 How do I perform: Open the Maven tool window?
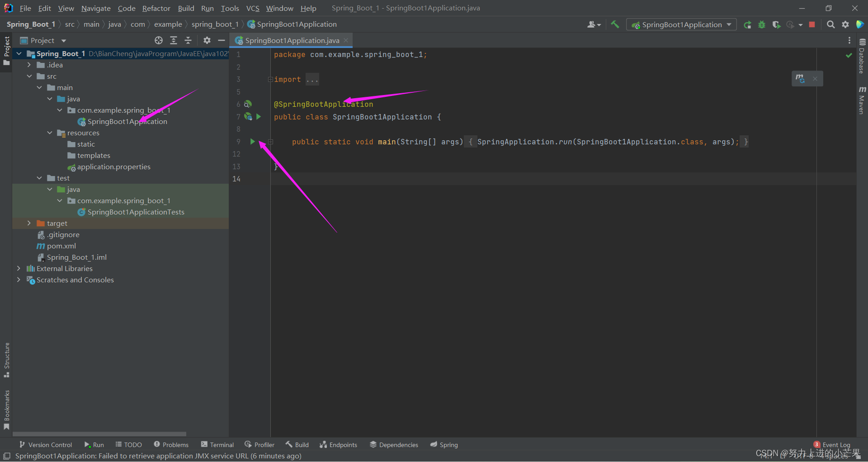862,100
